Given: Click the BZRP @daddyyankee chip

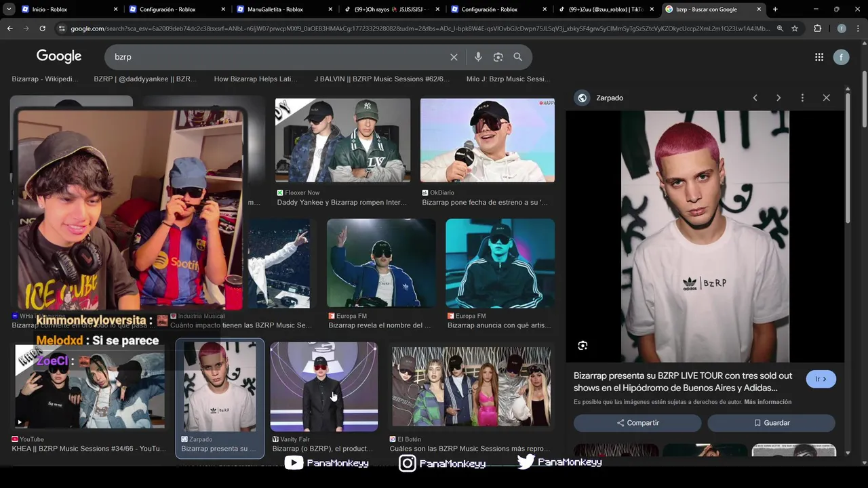Looking at the screenshot, I should [x=145, y=79].
